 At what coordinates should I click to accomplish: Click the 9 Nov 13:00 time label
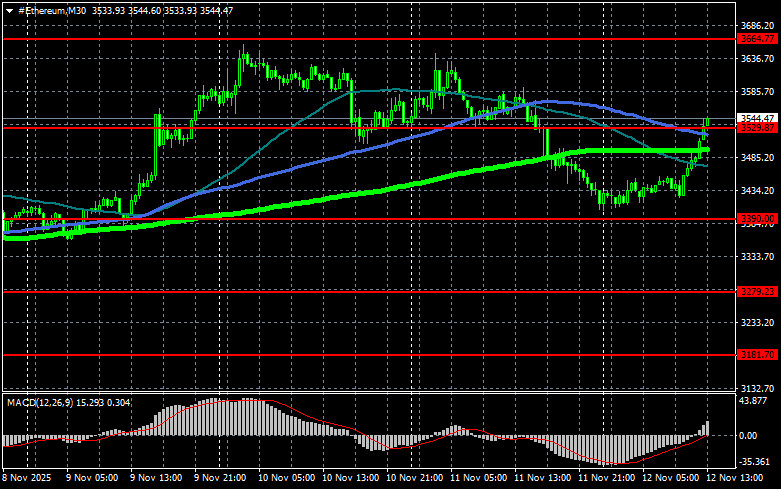tap(156, 478)
